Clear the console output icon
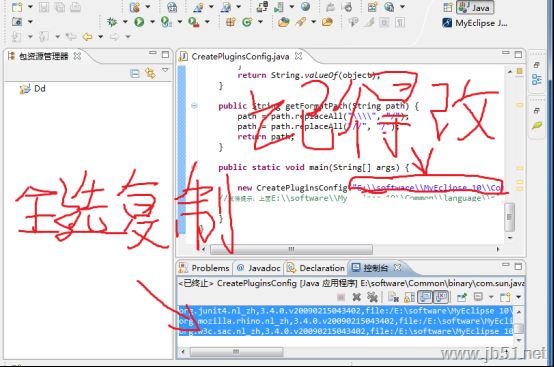554x367 pixels. [x=393, y=297]
